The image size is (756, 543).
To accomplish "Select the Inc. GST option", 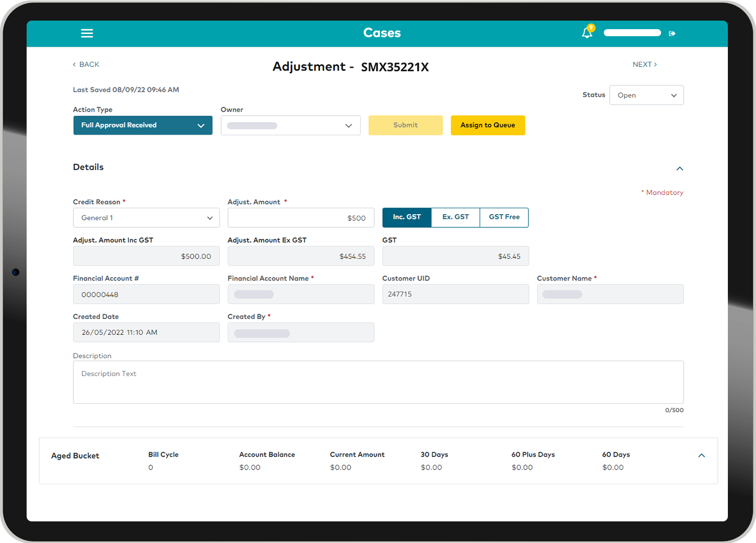I will pos(407,217).
